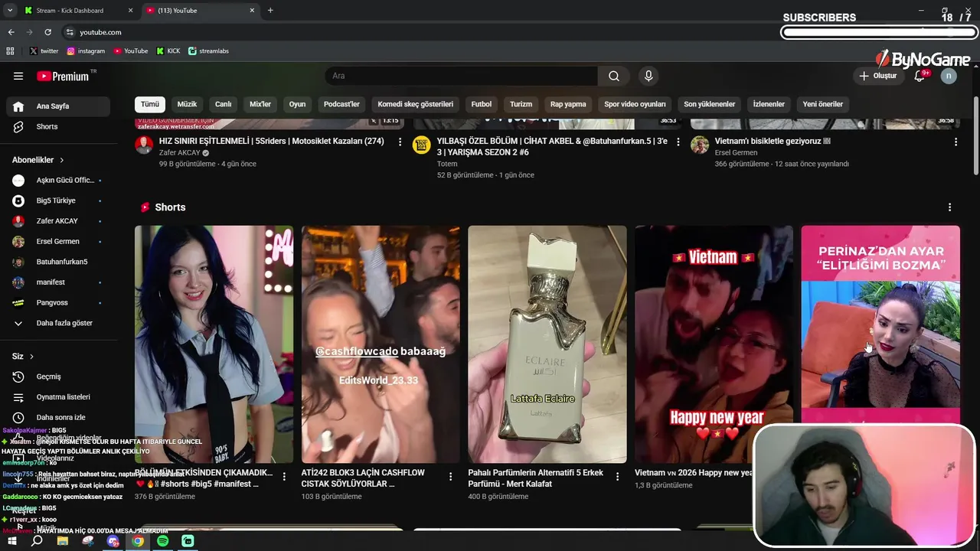Open the YouTube hamburger guide menu
The image size is (980, 551).
point(18,76)
